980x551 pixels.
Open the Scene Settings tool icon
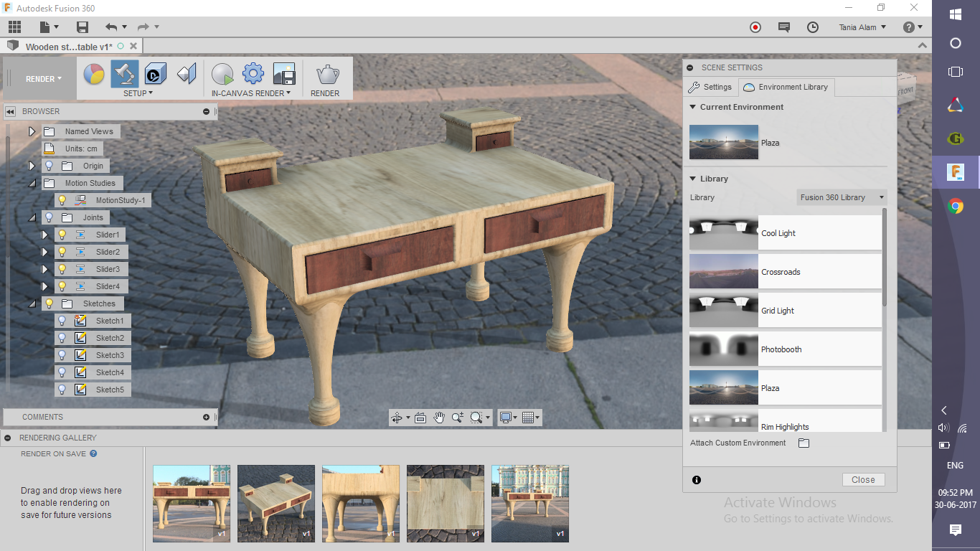[125, 74]
